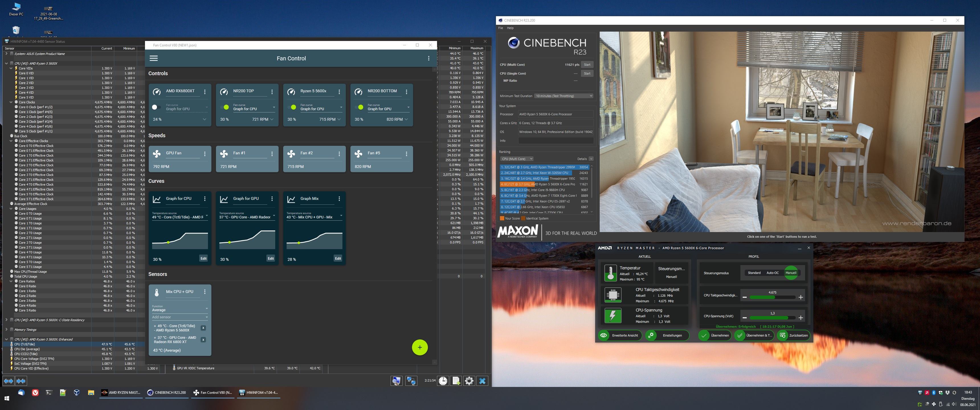Click the Cinebench Info input field
This screenshot has width=980, height=410.
pos(556,141)
